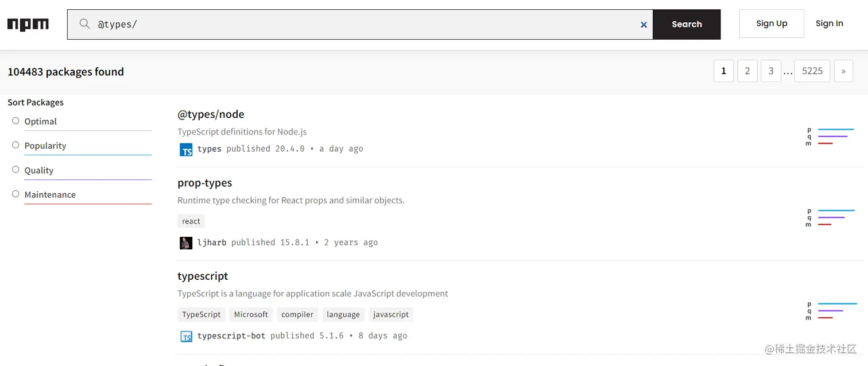Click the magnifying glass search icon
868x366 pixels.
(84, 24)
